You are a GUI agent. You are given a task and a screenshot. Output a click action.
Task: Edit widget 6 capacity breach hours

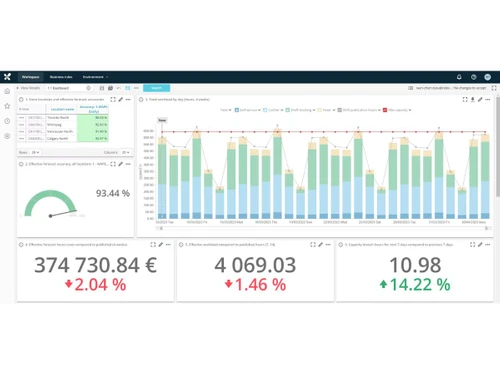coord(480,245)
